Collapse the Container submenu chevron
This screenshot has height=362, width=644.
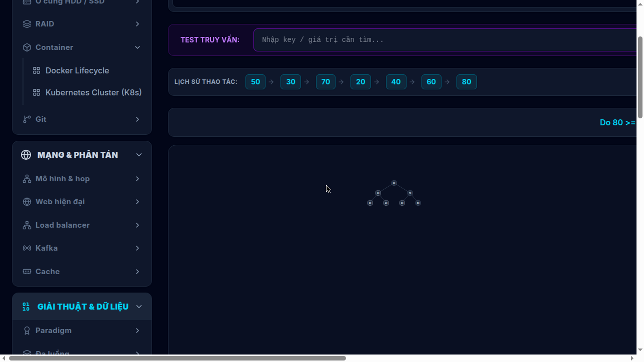pos(137,47)
